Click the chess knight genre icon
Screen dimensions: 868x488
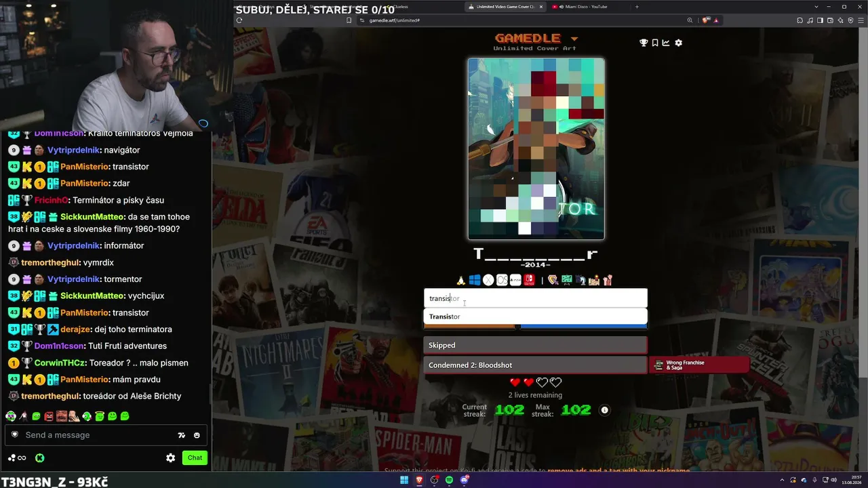click(x=580, y=280)
